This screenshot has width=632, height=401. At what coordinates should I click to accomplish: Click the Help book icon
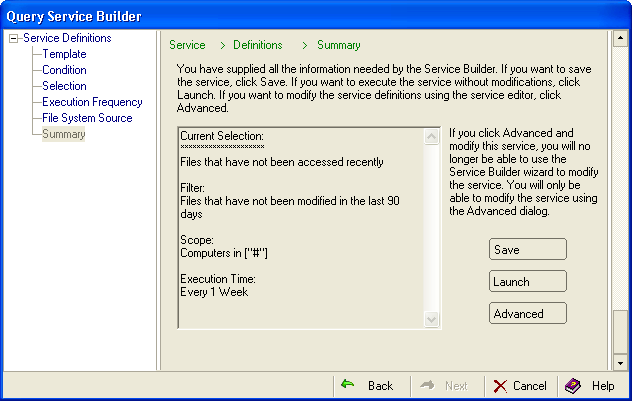coord(573,385)
